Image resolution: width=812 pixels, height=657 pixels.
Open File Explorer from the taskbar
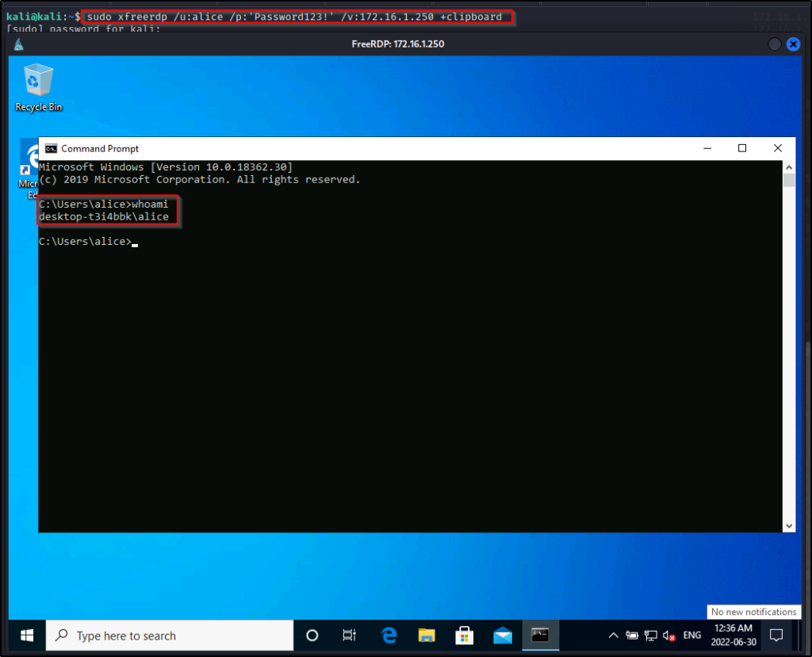click(x=427, y=636)
